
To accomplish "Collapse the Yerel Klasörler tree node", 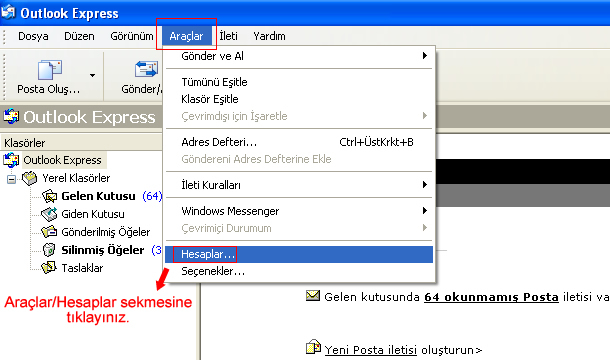I will pos(11,179).
